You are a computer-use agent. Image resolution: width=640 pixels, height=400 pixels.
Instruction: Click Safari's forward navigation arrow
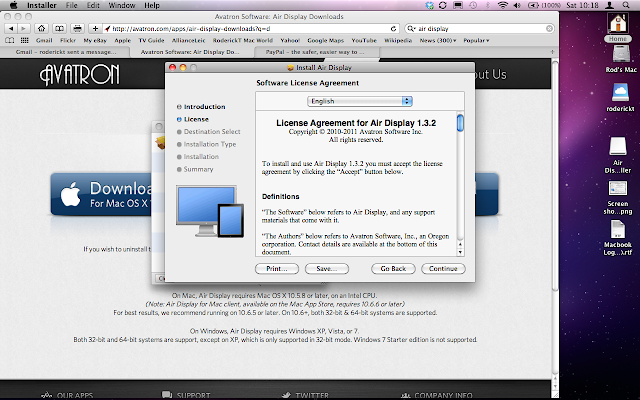click(24, 29)
